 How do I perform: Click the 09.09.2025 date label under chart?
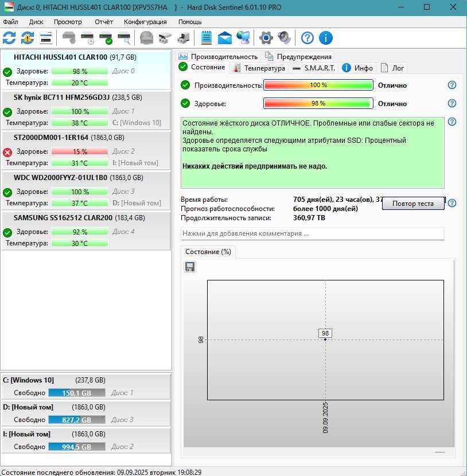click(x=325, y=418)
